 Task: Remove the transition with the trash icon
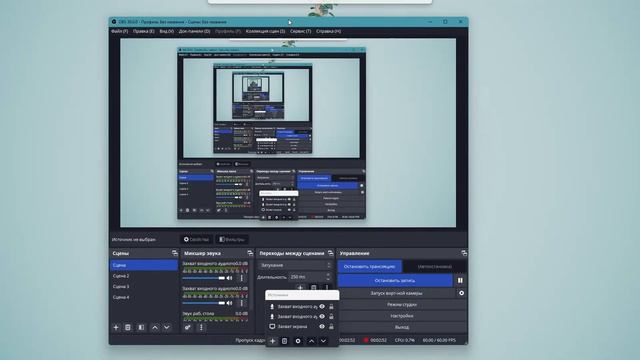point(313,287)
